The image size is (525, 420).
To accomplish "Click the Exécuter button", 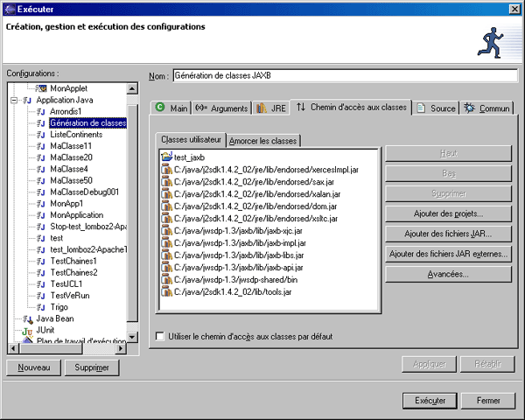I will click(x=424, y=401).
